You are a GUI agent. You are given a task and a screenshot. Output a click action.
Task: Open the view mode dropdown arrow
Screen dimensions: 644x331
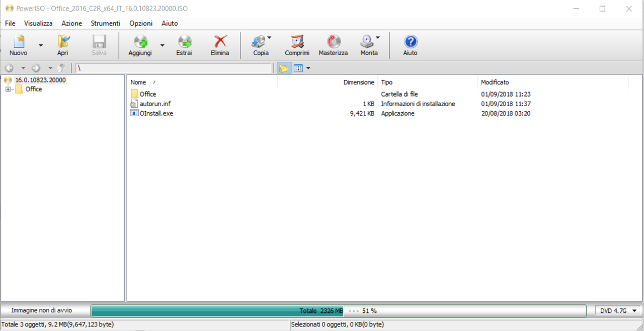pyautogui.click(x=308, y=68)
